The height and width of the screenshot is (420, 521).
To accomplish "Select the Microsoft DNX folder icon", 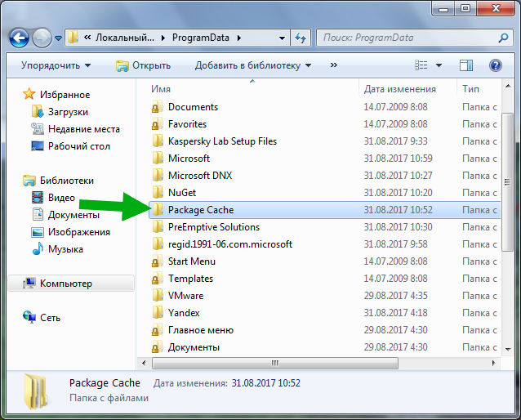I will click(158, 175).
